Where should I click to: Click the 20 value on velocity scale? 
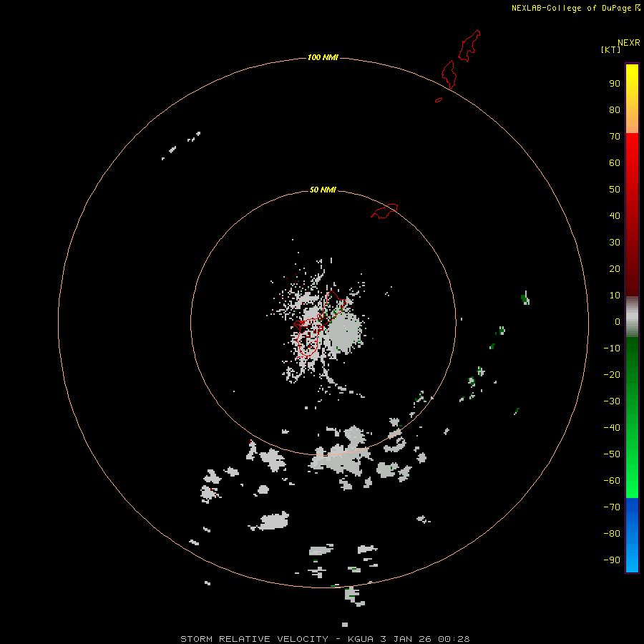pos(615,269)
